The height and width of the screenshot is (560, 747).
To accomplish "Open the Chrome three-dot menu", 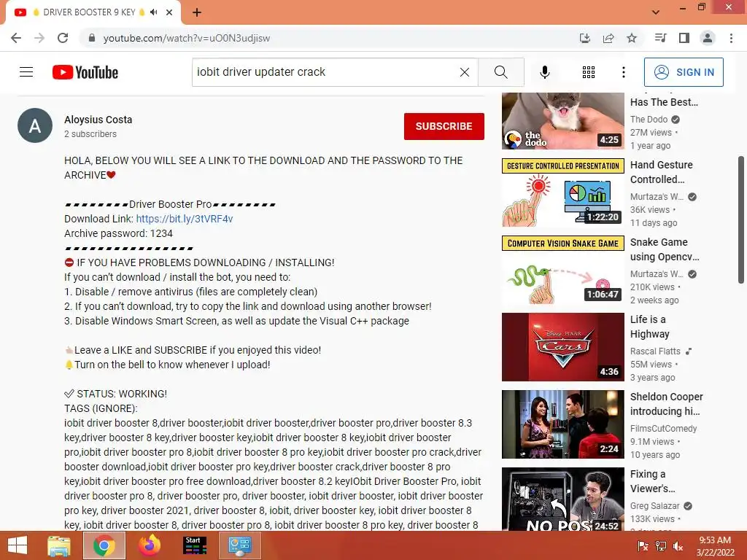I will coord(731,38).
